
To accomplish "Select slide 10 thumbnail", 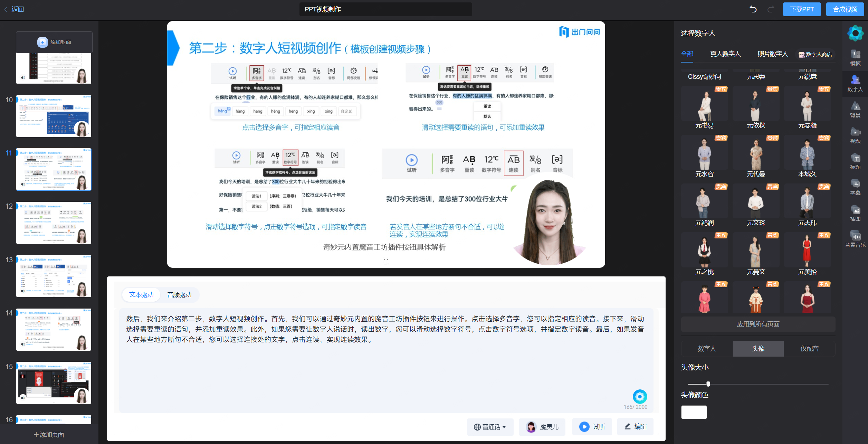I will click(54, 116).
